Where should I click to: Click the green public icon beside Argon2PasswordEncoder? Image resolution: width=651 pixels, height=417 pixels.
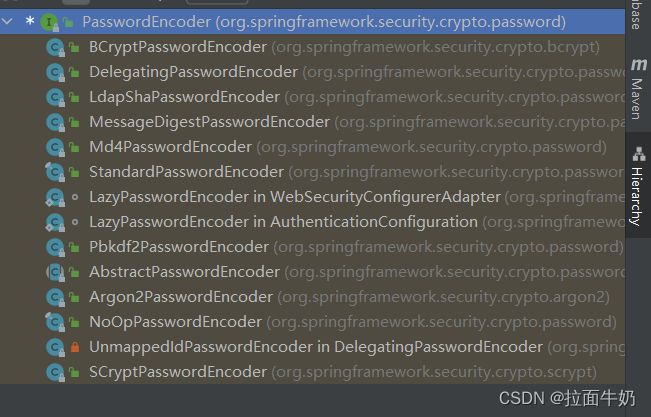click(x=74, y=297)
